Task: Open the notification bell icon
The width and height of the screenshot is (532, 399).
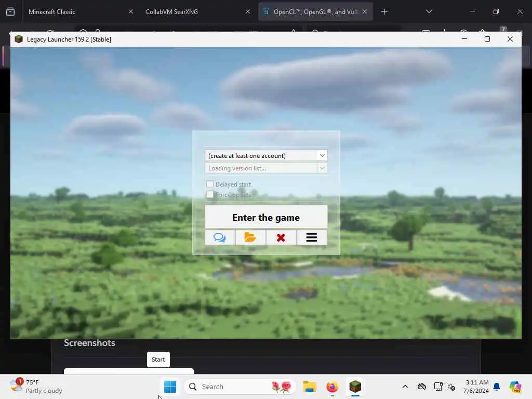Action: tap(497, 387)
